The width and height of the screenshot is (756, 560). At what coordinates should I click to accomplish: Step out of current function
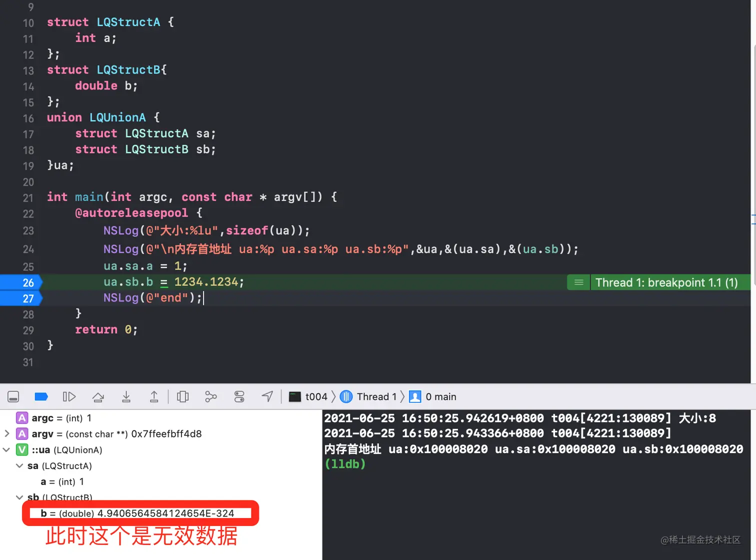point(154,396)
